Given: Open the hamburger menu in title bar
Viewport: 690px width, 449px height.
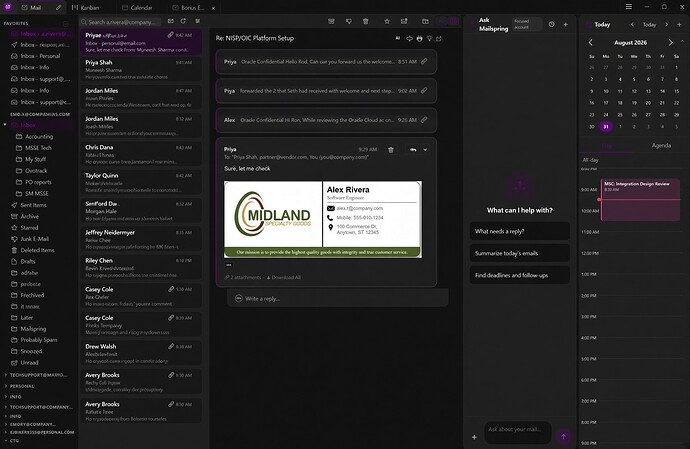Looking at the screenshot, I should (629, 7).
